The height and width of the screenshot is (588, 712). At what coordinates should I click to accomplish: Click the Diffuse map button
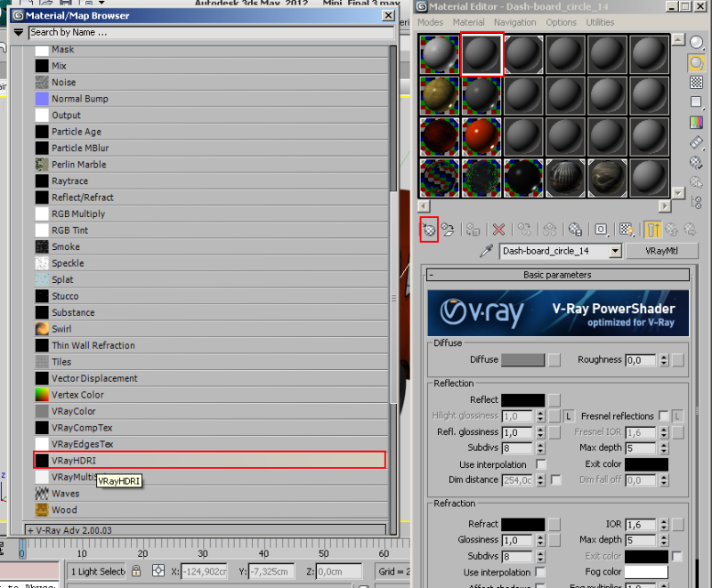click(554, 360)
